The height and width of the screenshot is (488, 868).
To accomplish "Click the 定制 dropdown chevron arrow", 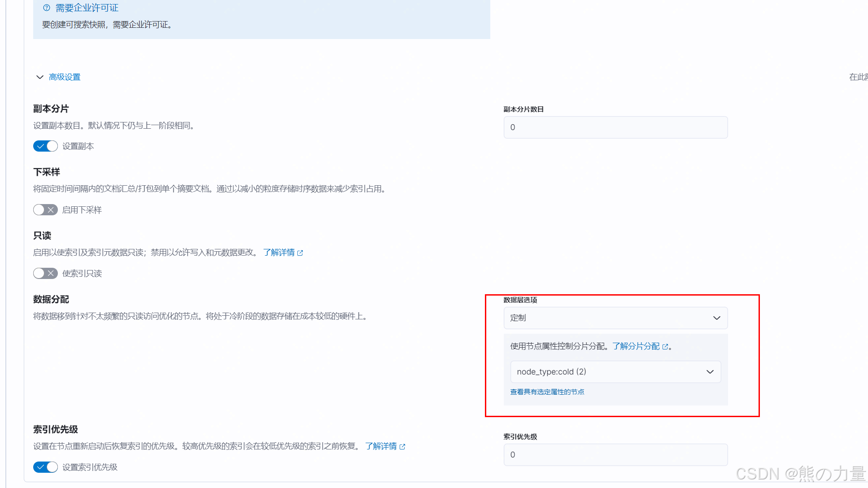I will (x=716, y=318).
